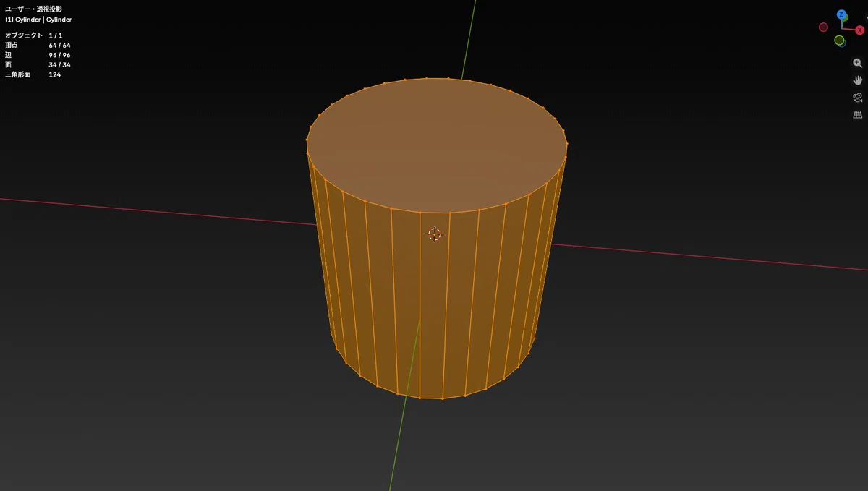
Task: Switch perspective/orthographic with the grid icon
Action: [858, 114]
